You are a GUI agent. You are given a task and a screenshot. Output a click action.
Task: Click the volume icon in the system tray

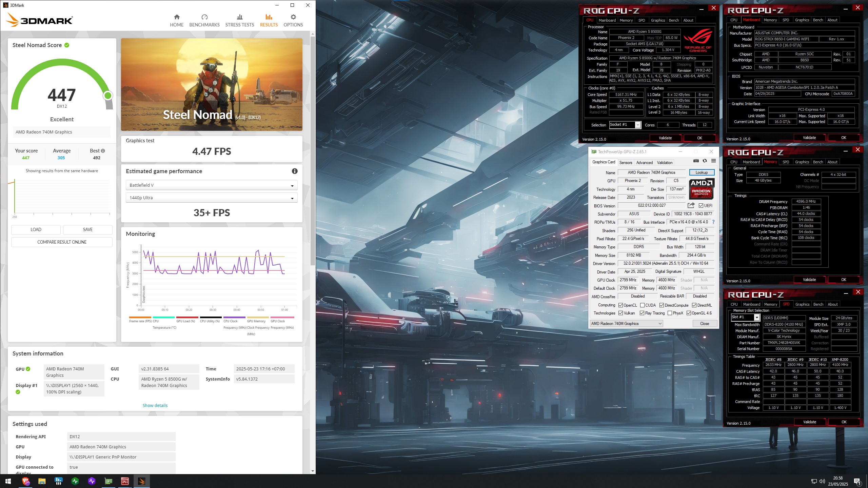pyautogui.click(x=822, y=481)
